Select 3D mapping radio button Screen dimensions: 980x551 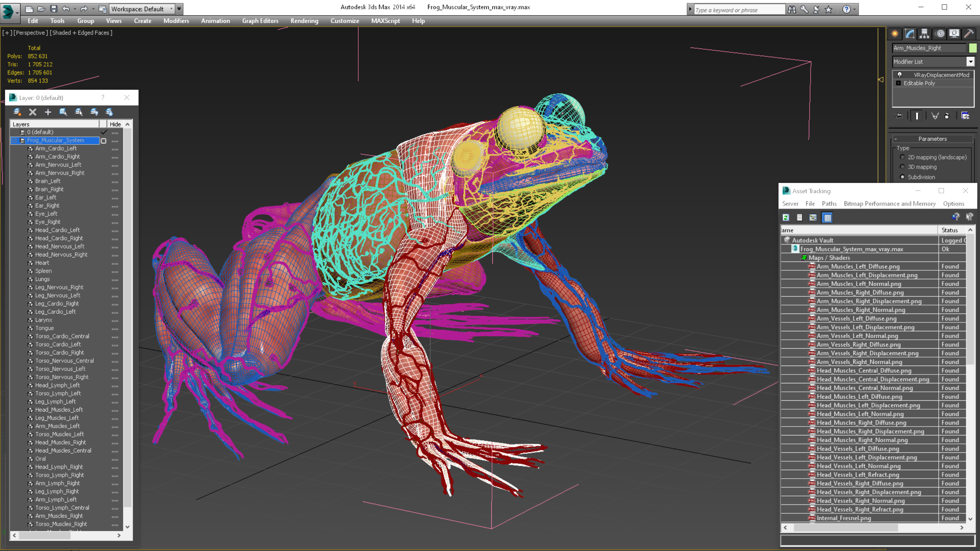[902, 167]
